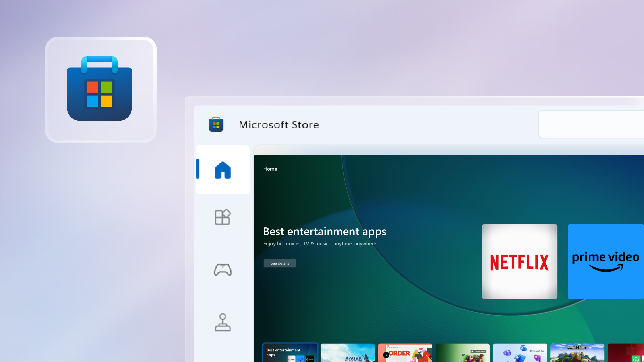Viewport: 644px width, 362px height.
Task: Click the Microsoft Store title text
Action: coord(279,125)
